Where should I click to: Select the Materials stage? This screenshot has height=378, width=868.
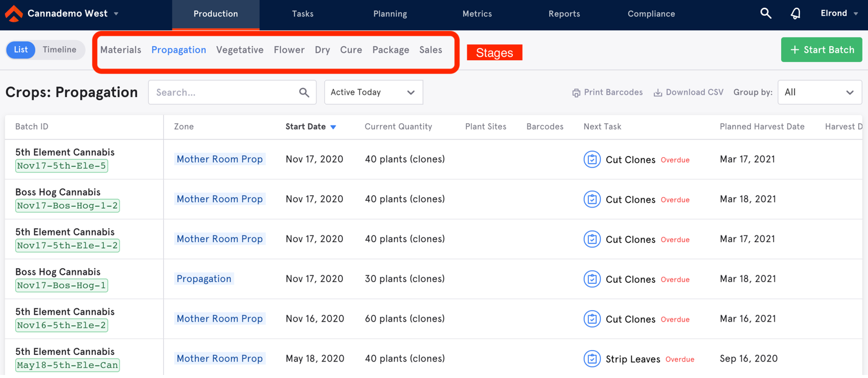[x=121, y=50]
